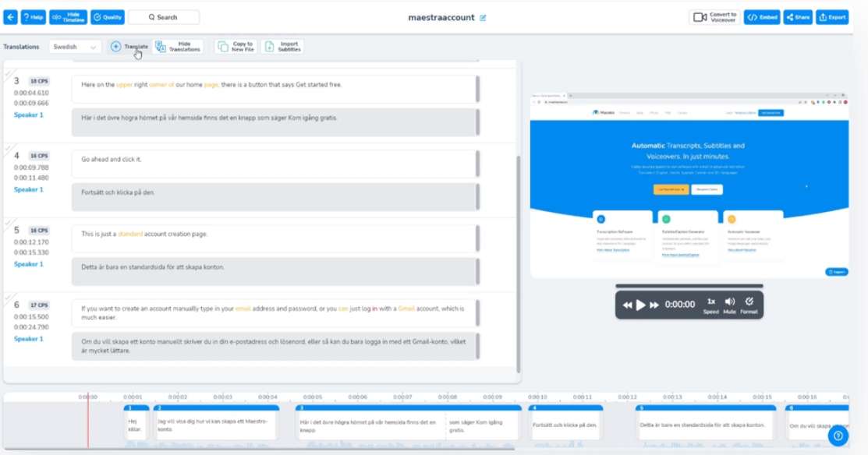Click the 17 CPS badge on subtitle 6
Screen dimensions: 868x455
click(39, 305)
